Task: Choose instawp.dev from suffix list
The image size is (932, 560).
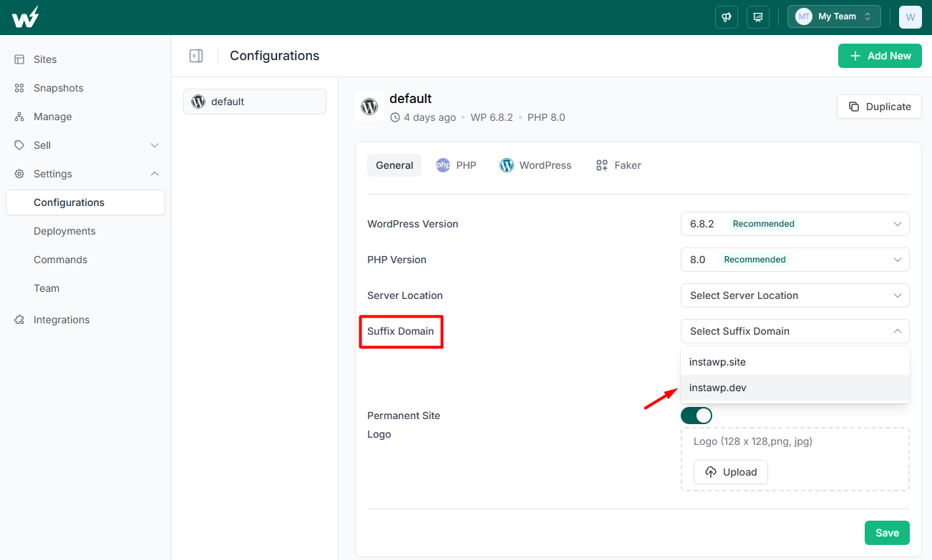Action: coord(795,388)
